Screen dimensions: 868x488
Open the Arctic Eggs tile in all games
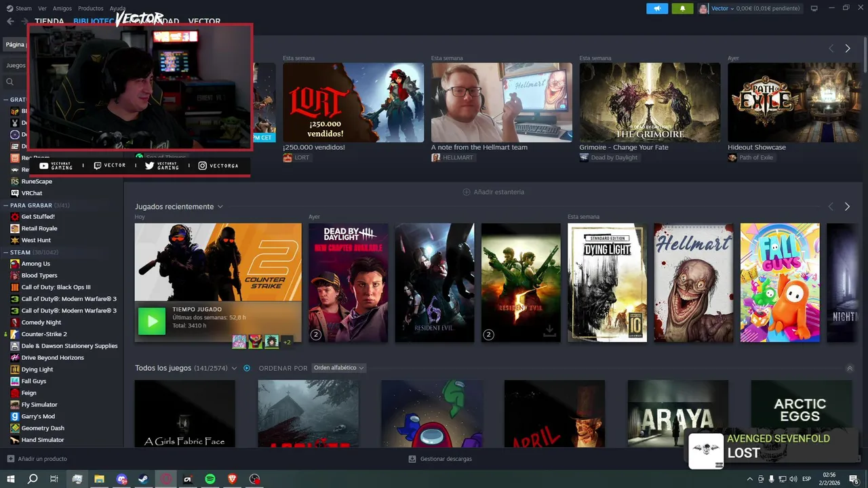click(x=800, y=413)
